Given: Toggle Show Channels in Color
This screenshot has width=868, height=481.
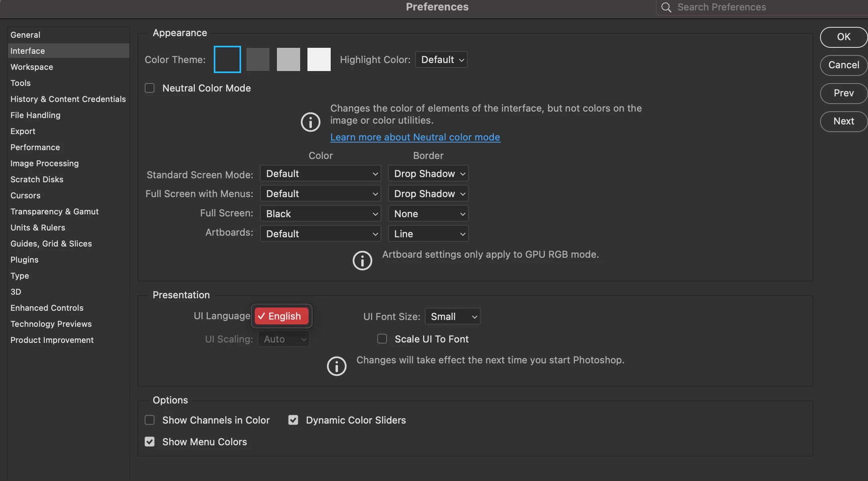Looking at the screenshot, I should (149, 420).
